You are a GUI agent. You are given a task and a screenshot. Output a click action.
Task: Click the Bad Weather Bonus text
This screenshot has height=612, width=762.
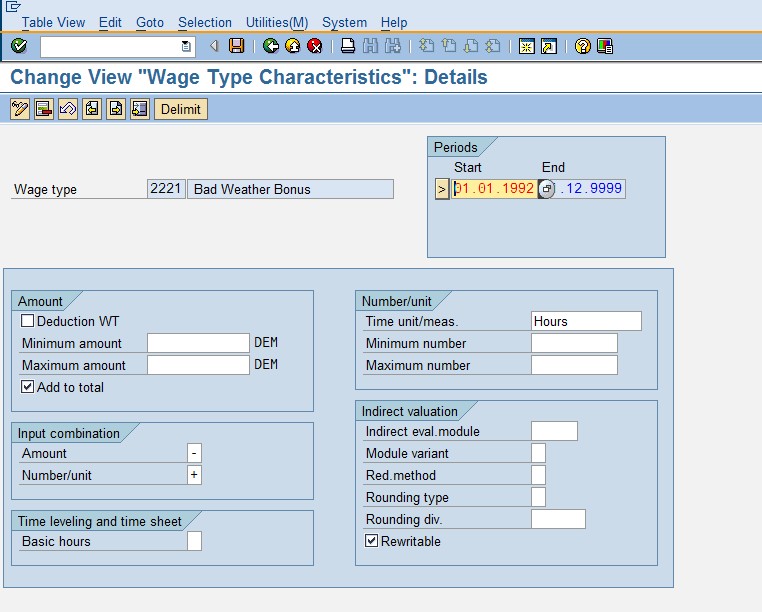252,189
